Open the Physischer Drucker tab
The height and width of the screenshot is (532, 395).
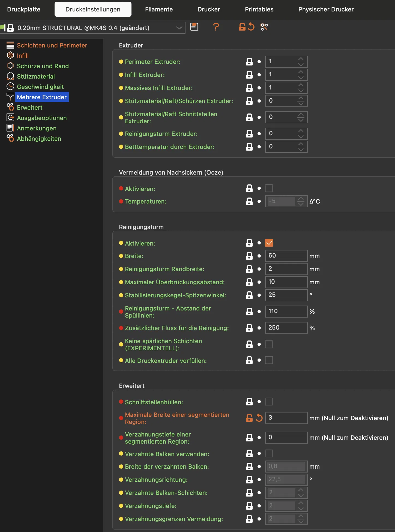click(x=326, y=9)
